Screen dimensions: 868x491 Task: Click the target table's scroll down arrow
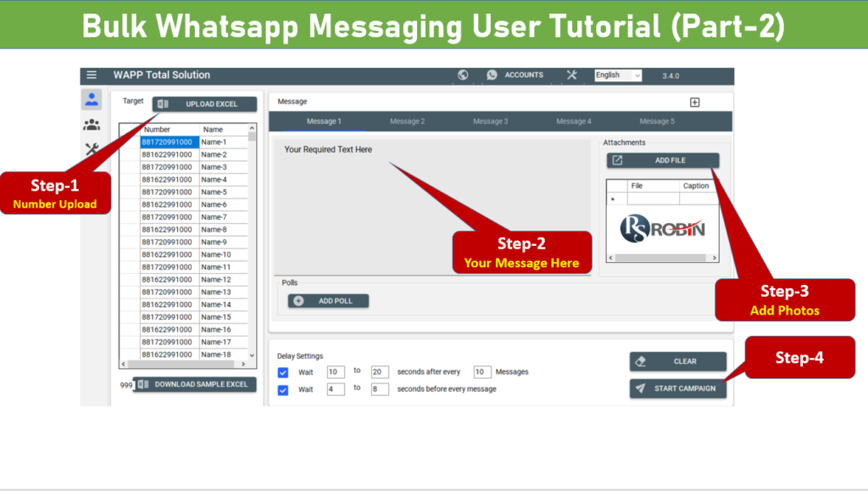point(252,355)
